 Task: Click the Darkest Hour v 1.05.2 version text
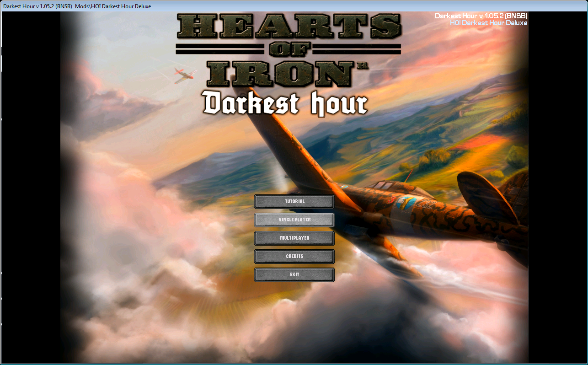tap(481, 16)
